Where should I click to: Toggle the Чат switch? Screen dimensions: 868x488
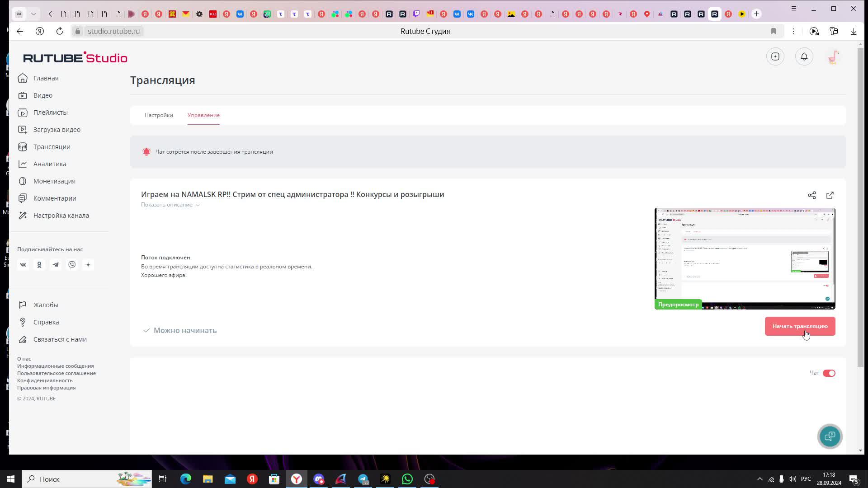tap(829, 373)
